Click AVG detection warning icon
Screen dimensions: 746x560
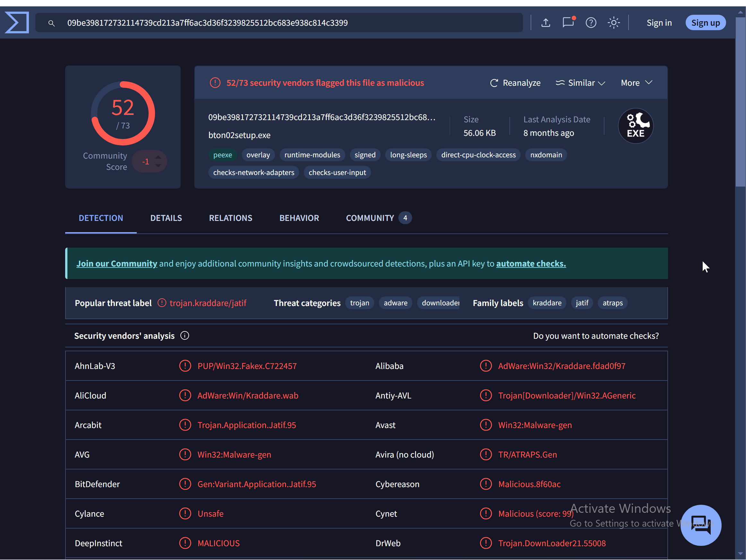coord(185,454)
